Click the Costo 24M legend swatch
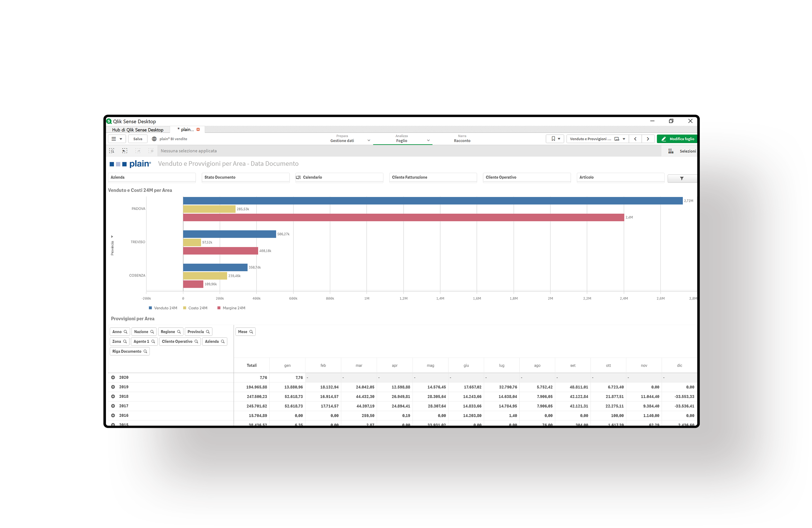This screenshot has width=812, height=528. tap(184, 308)
